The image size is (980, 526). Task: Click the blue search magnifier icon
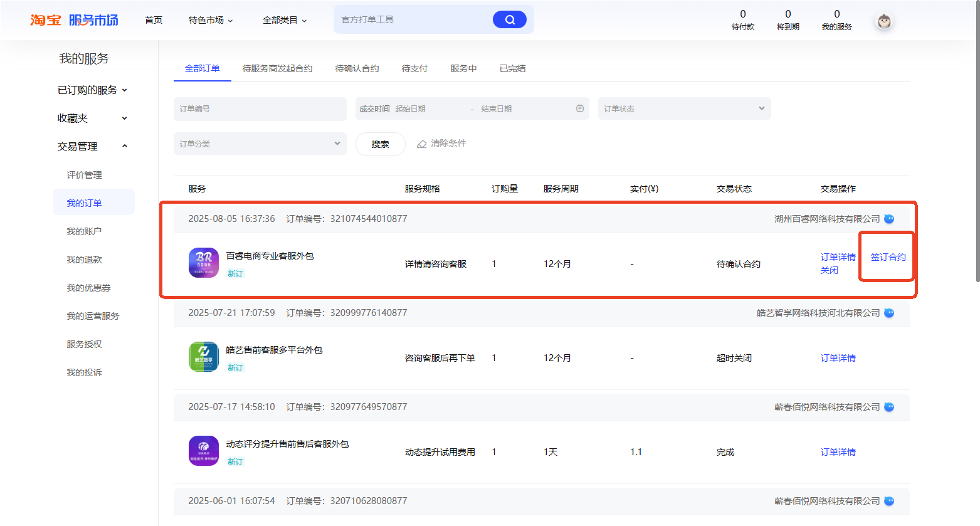tap(510, 19)
